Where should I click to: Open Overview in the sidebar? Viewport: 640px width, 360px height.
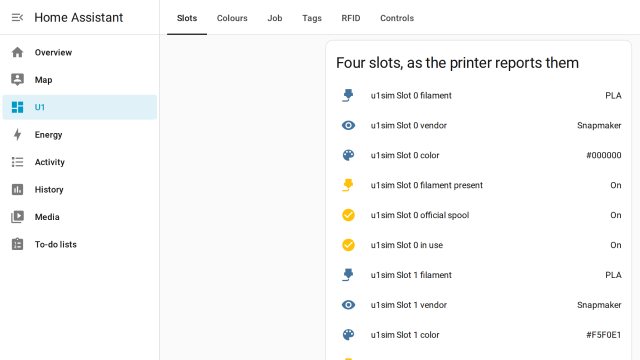pos(80,52)
